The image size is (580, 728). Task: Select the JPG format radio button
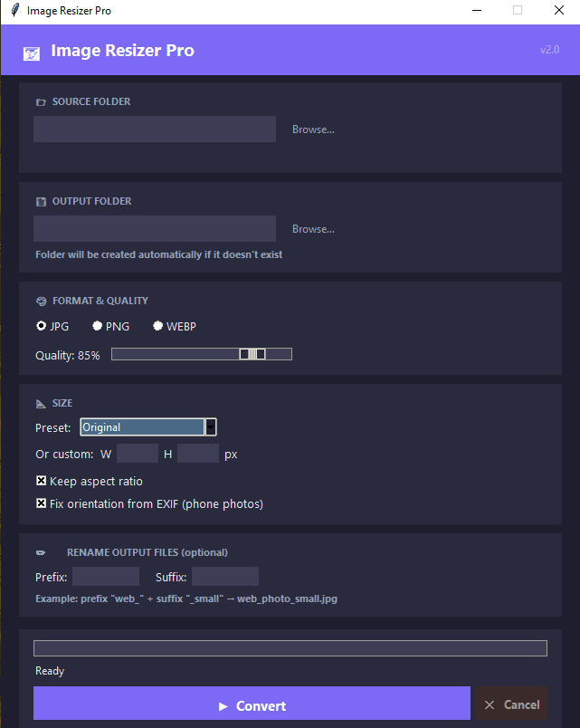point(42,326)
